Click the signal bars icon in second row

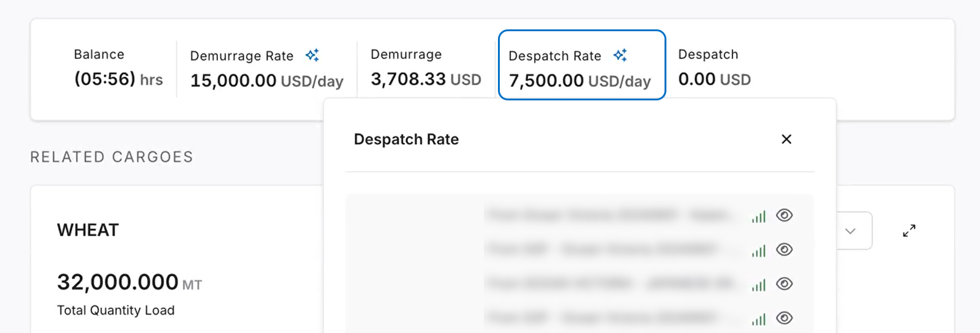(759, 251)
